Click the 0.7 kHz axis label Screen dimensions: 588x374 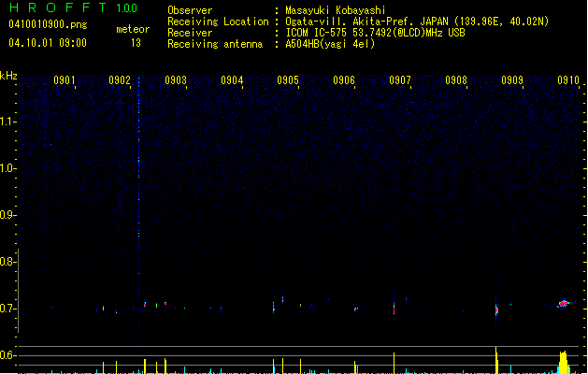[x=7, y=309]
